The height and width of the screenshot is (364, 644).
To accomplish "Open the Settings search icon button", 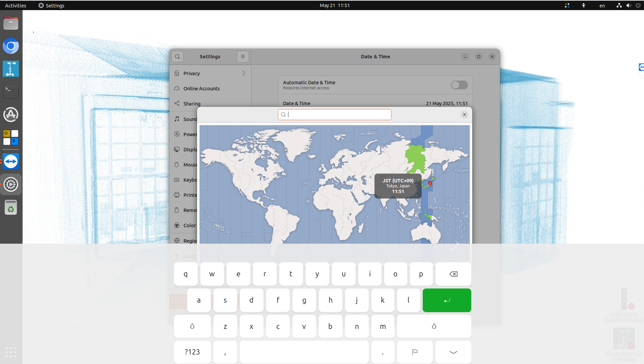I will click(177, 57).
